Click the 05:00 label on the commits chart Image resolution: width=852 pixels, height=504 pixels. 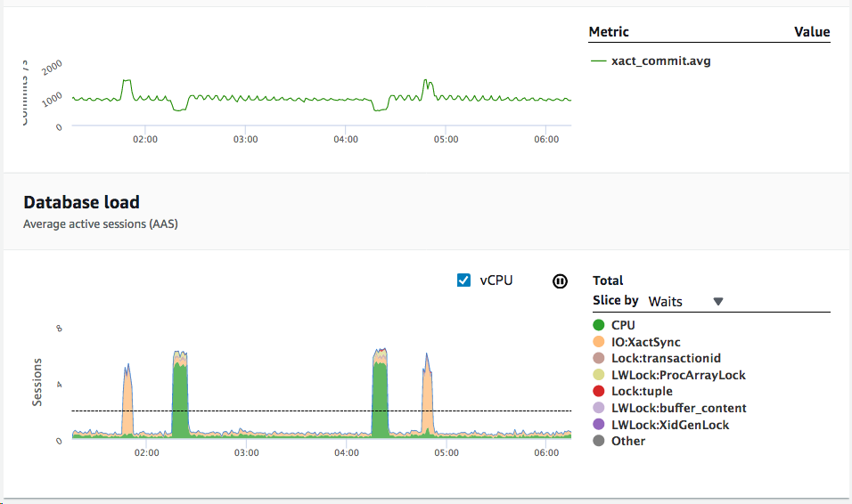446,139
